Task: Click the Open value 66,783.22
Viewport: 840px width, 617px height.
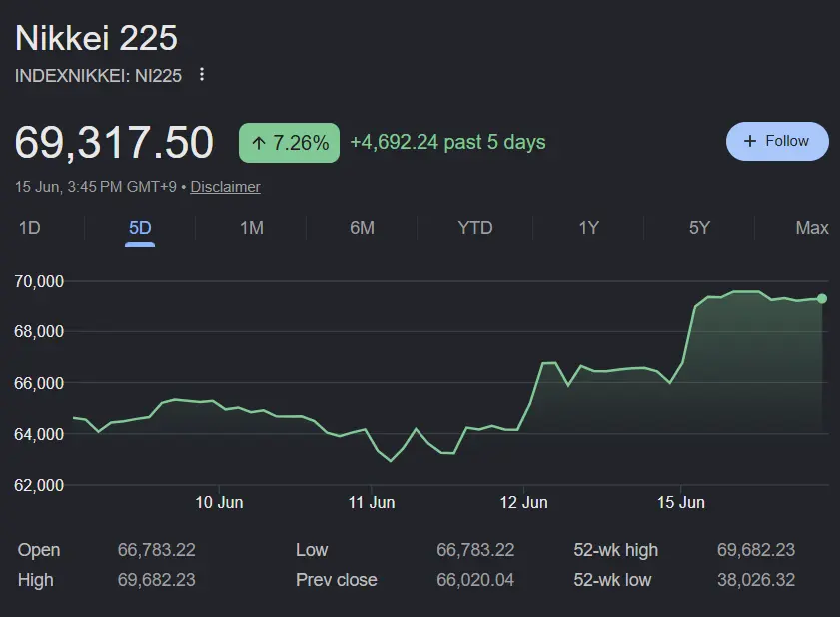Action: (x=157, y=550)
